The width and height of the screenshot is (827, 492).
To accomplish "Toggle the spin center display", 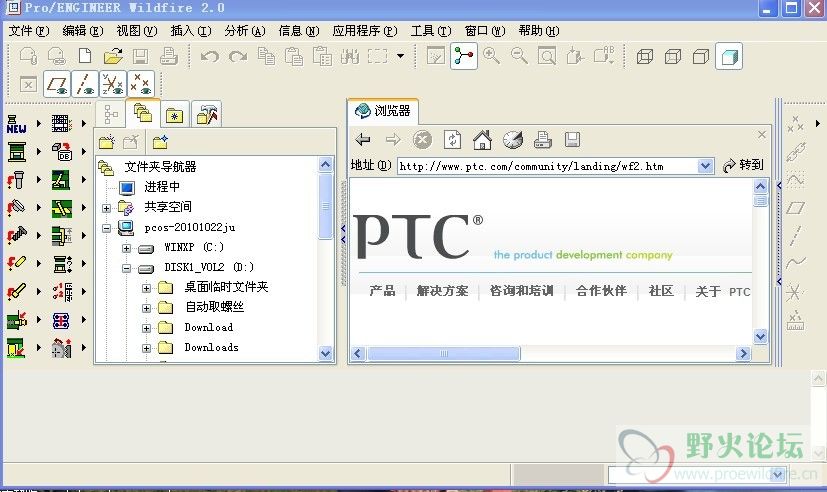I will tap(464, 56).
